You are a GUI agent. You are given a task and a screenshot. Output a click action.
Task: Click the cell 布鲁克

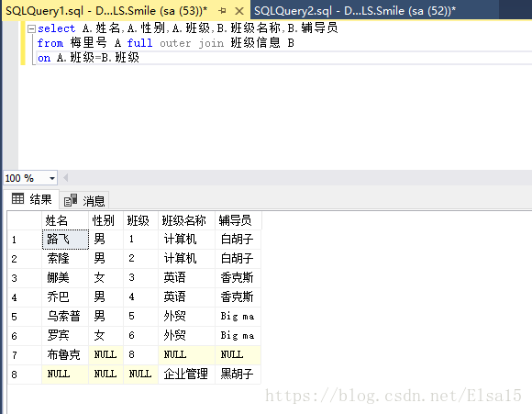[65, 355]
